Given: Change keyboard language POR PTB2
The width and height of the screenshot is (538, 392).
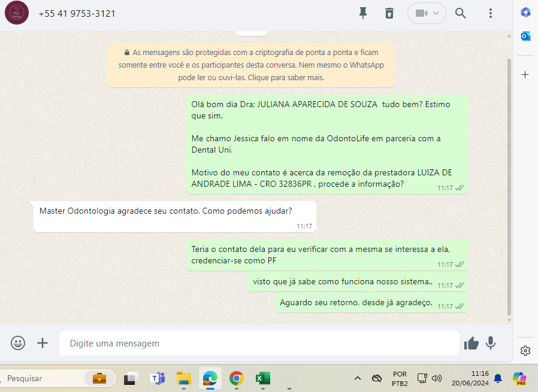Looking at the screenshot, I should (x=400, y=379).
